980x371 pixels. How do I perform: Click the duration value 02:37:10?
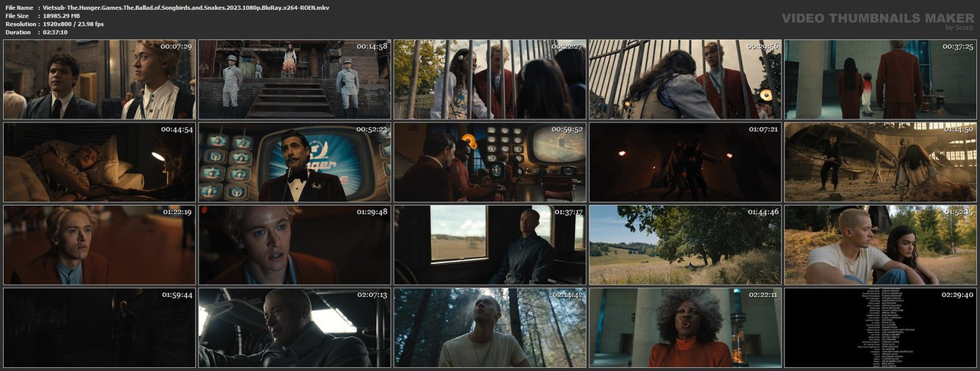(55, 32)
